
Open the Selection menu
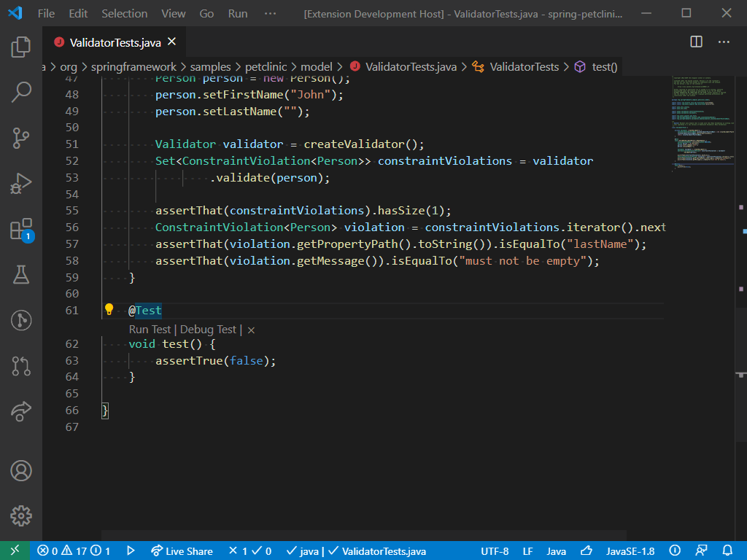point(124,13)
